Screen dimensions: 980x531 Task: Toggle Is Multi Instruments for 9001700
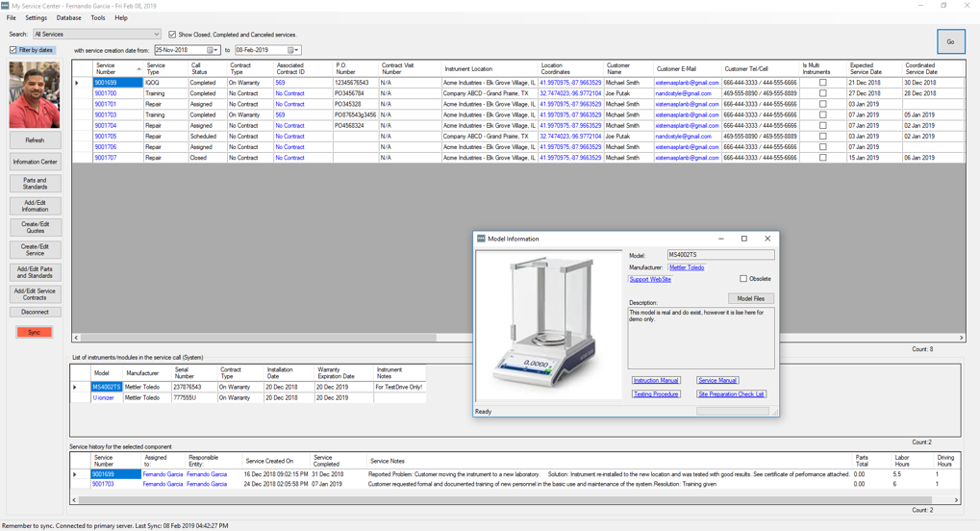[x=823, y=93]
